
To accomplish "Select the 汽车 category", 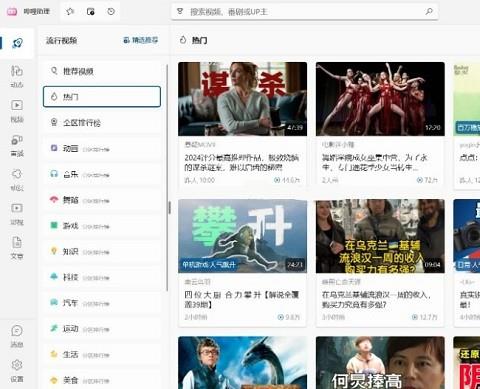I will pyautogui.click(x=102, y=303).
